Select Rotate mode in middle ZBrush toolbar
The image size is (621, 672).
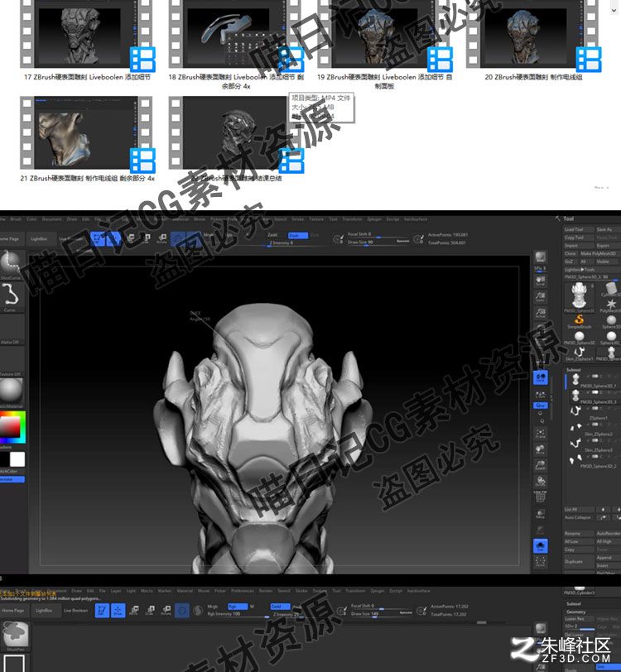(162, 238)
